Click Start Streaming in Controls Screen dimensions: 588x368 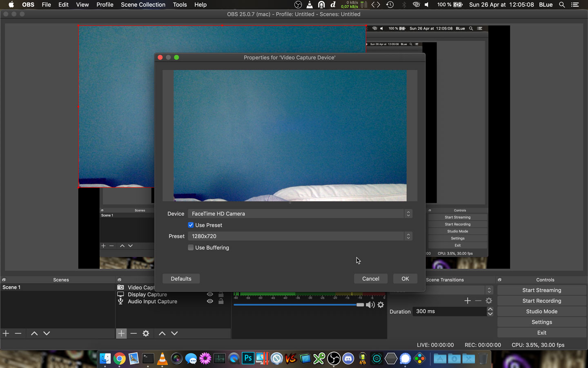tap(542, 290)
